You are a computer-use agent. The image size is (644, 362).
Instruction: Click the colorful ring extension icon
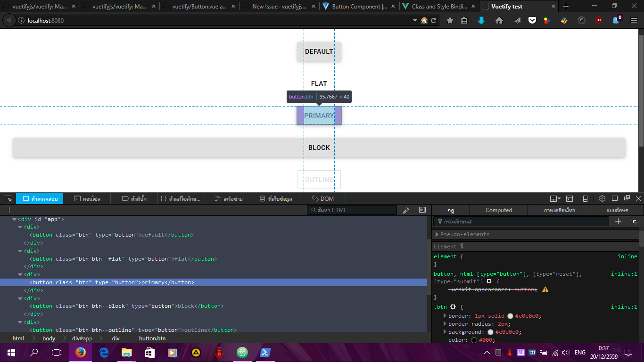click(x=582, y=20)
